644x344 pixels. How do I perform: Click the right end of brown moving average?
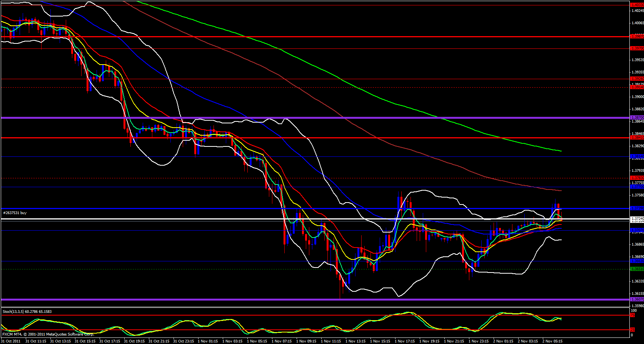pyautogui.click(x=561, y=191)
